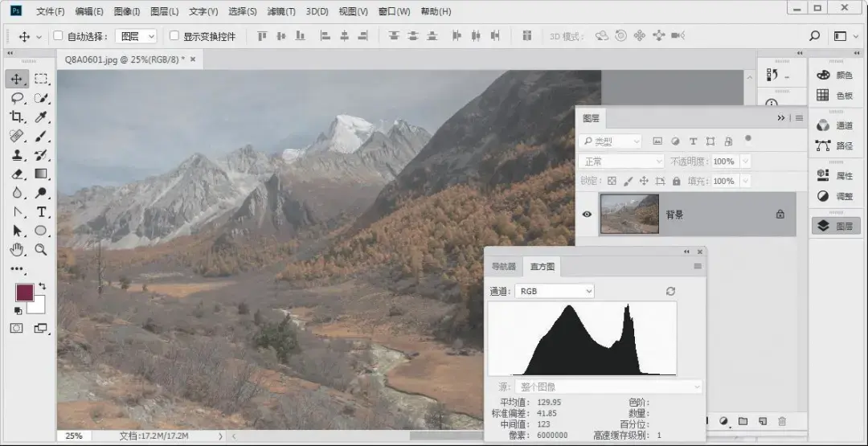Choose the Clone Stamp tool

click(17, 155)
